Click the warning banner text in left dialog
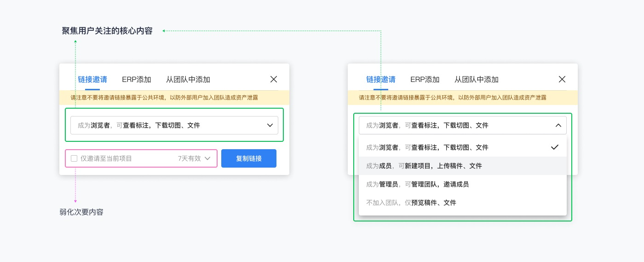 coord(164,98)
